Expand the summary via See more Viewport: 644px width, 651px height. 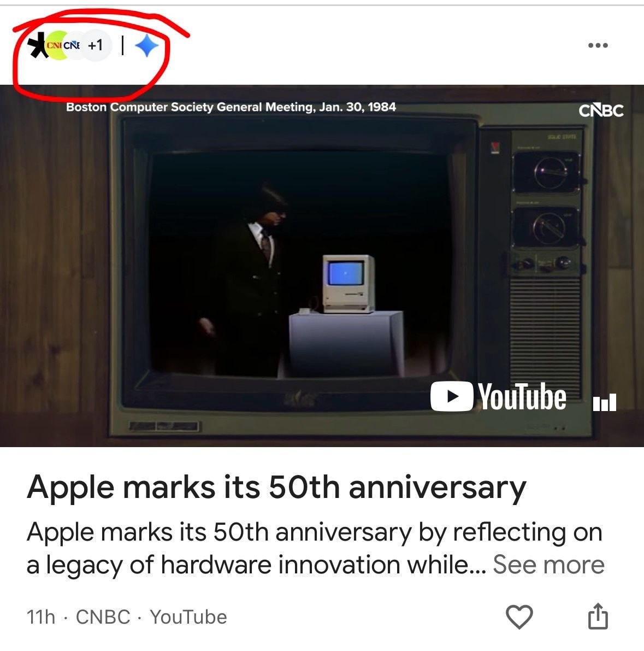click(548, 565)
